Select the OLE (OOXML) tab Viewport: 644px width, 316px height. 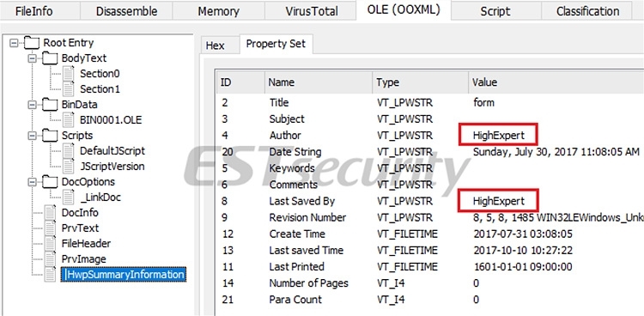point(404,9)
